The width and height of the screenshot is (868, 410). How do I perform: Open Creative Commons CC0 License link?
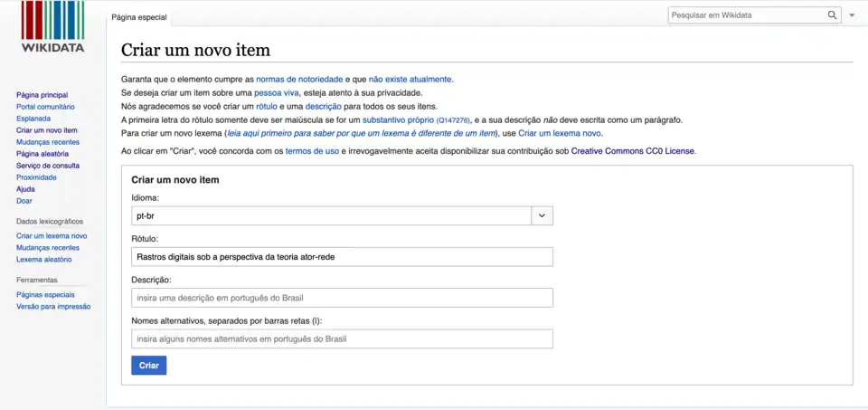(x=633, y=151)
